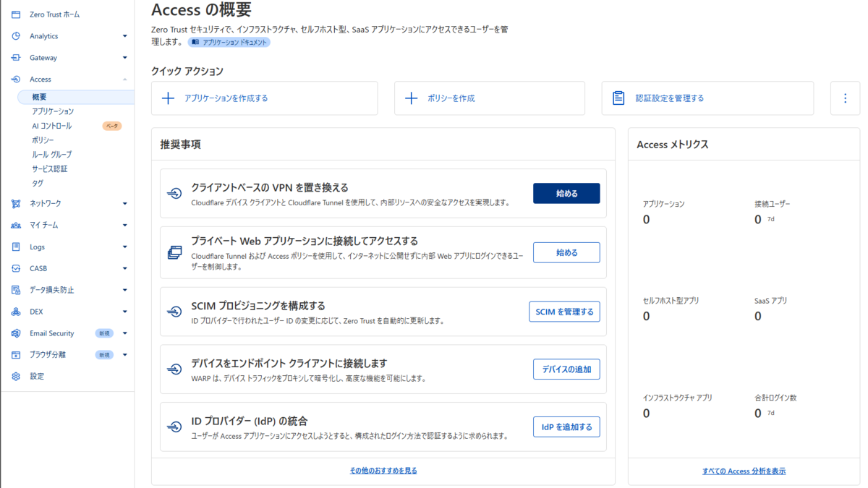Image resolution: width=868 pixels, height=488 pixels.
Task: Click the ポリシーを作成 quick action label
Action: 451,98
